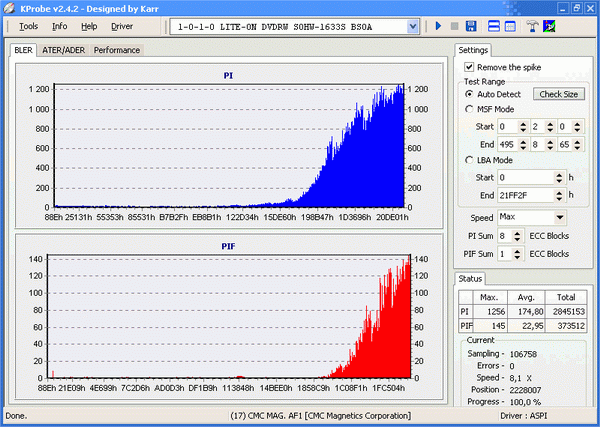
Task: Adjust the PI Sum spinner arrows
Action: [x=517, y=236]
